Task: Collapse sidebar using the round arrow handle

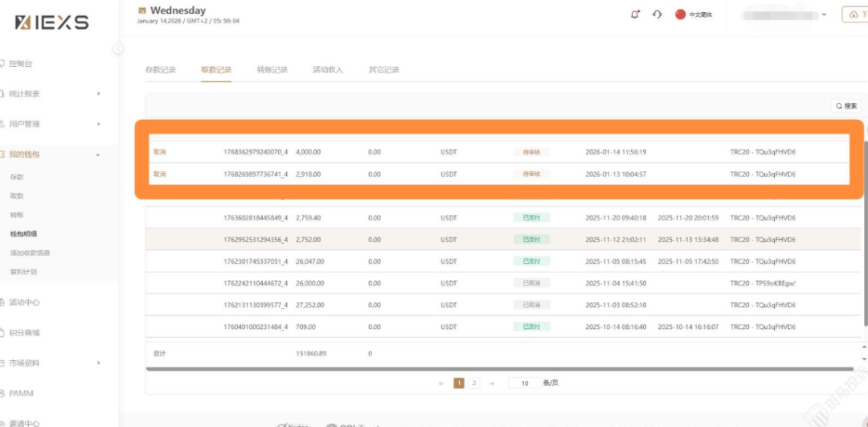Action: (x=118, y=49)
